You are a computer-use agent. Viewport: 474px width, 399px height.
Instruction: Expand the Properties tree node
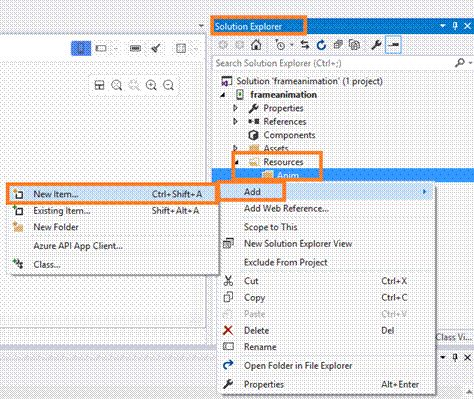pyautogui.click(x=235, y=108)
